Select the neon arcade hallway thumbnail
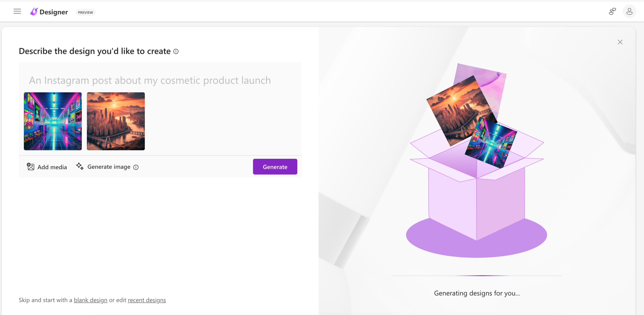Screen dimensions: 644x315 (x=53, y=121)
